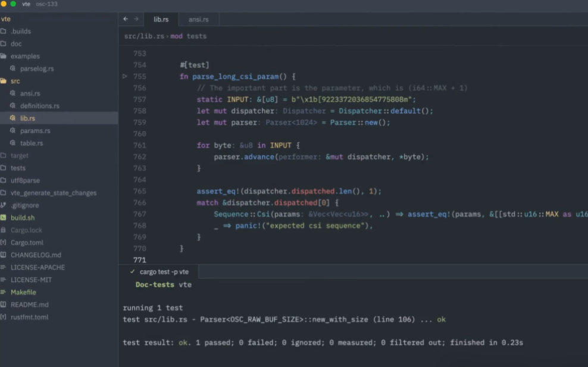
Task: Click the src open-folder icon
Action: coord(4,81)
